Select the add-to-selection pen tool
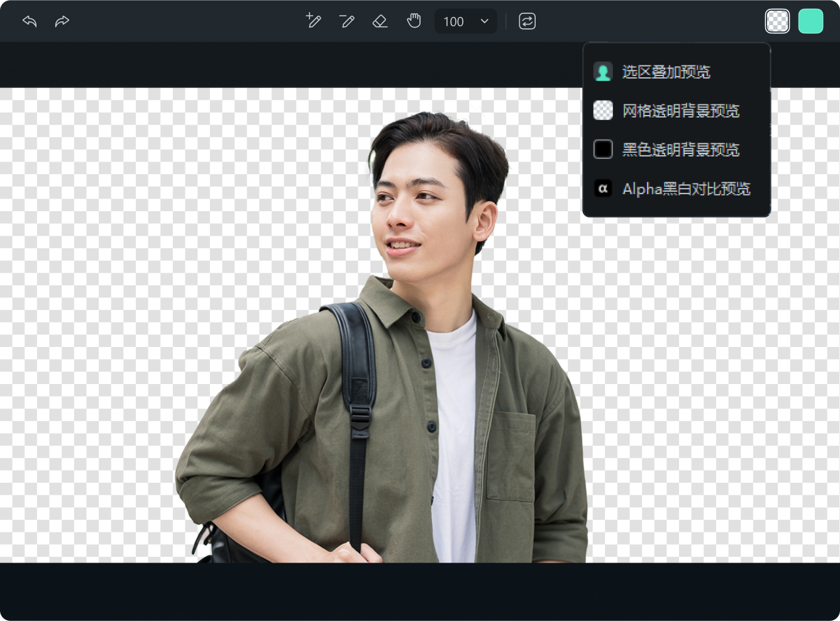Screen dimensions: 840x621 click(x=313, y=21)
